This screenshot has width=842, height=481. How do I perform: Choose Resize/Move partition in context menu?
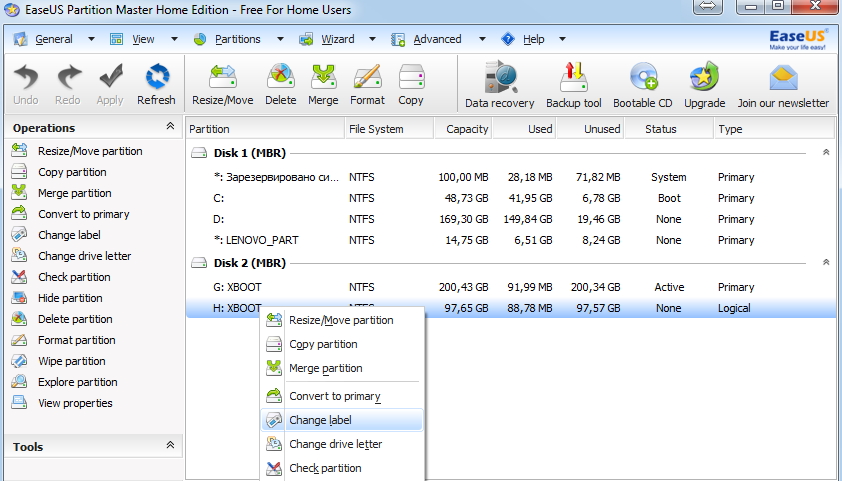tap(342, 320)
